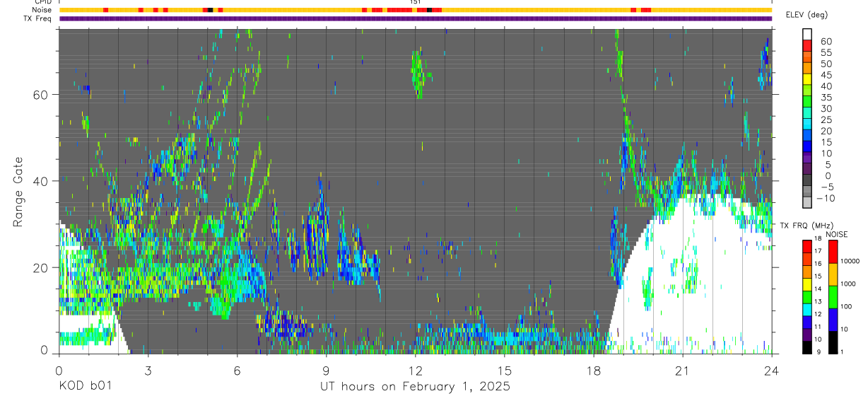Click the 'TX FRQ (MHz)' legend title
Viewport: 868px width, 401px height.
click(807, 226)
